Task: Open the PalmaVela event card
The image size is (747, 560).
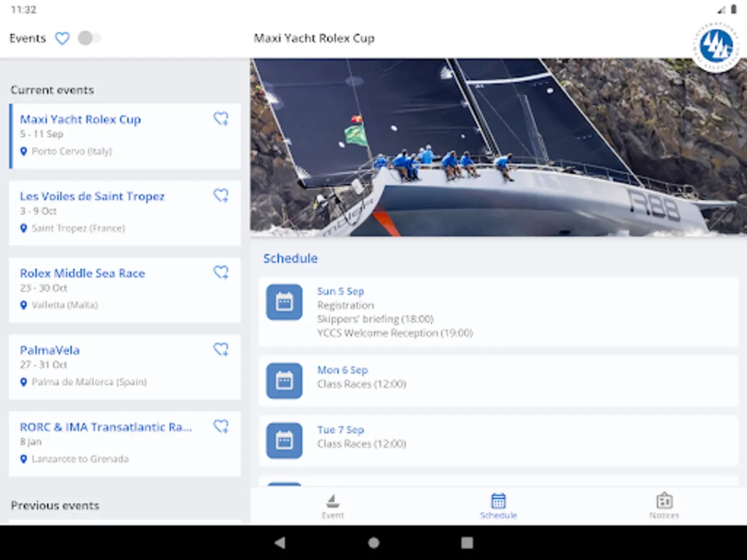Action: click(x=125, y=366)
